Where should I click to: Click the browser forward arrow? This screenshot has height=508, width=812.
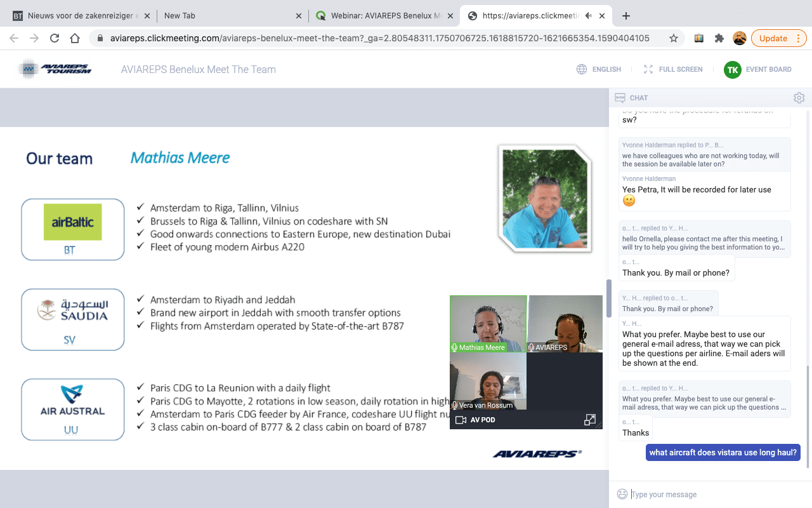[x=34, y=38]
